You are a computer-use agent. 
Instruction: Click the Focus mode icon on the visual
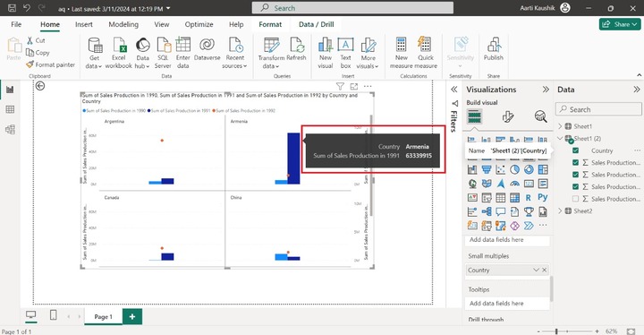[354, 86]
